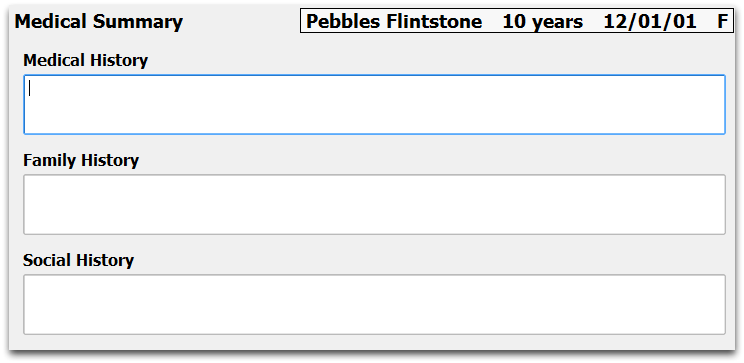The image size is (744, 363).
Task: Click the word Family in its label
Action: (50, 160)
